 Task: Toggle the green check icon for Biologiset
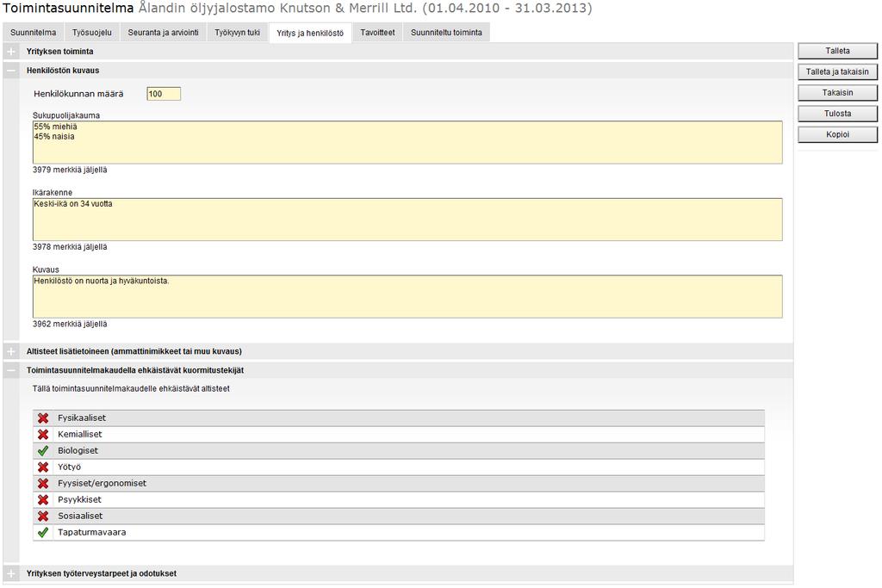click(x=43, y=451)
